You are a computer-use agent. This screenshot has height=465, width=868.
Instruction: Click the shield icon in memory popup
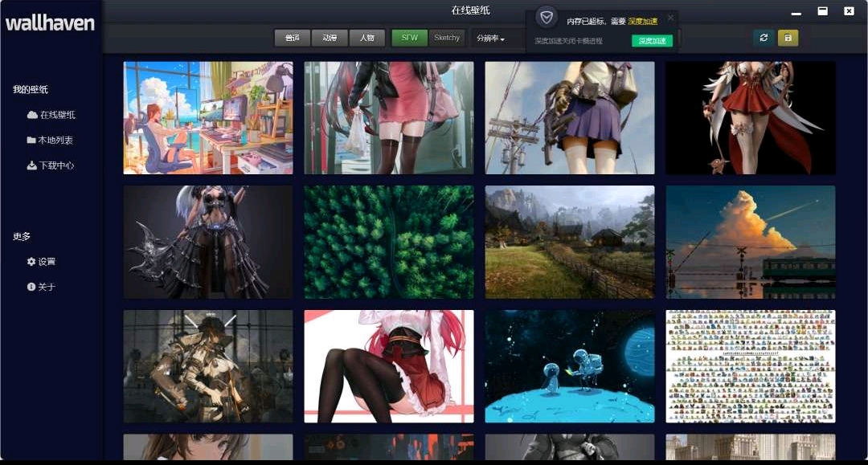point(547,18)
